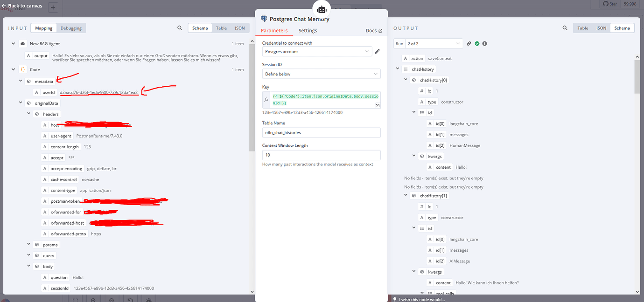Viewport: 644px width, 302px height.
Task: Open the Docs link for the node
Action: [x=371, y=30]
